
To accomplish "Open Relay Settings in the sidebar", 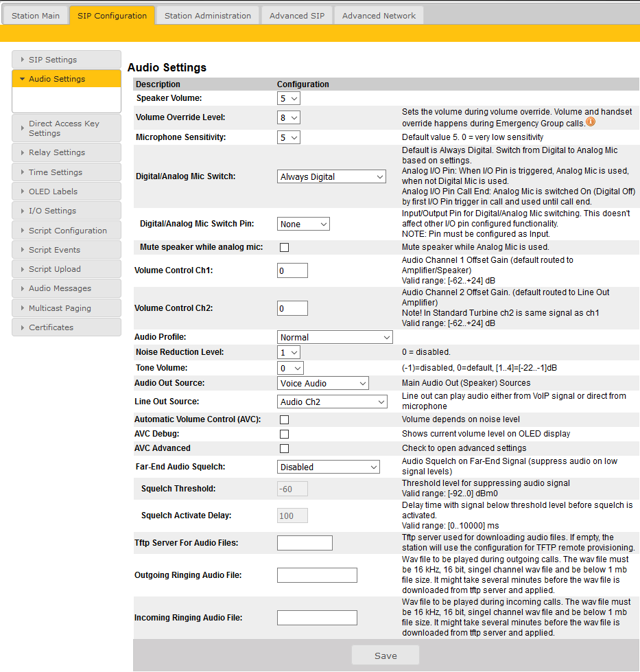I will coord(66,152).
